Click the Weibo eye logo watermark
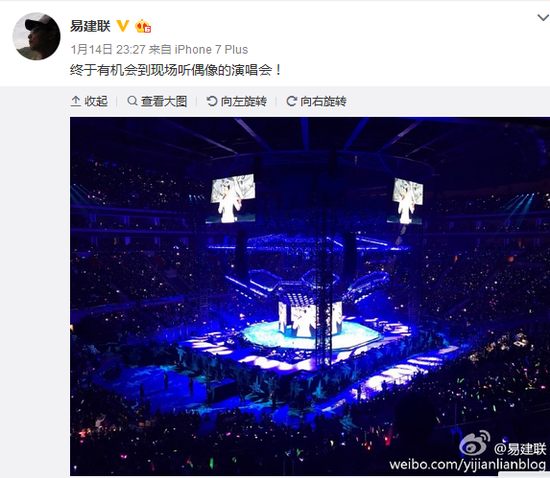This screenshot has width=550, height=478. (475, 444)
